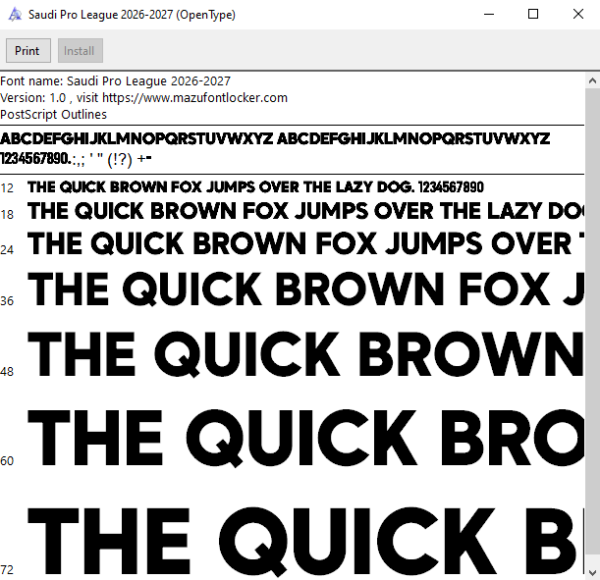The image size is (600, 580).
Task: Click the 24-point sample text
Action: 306,243
